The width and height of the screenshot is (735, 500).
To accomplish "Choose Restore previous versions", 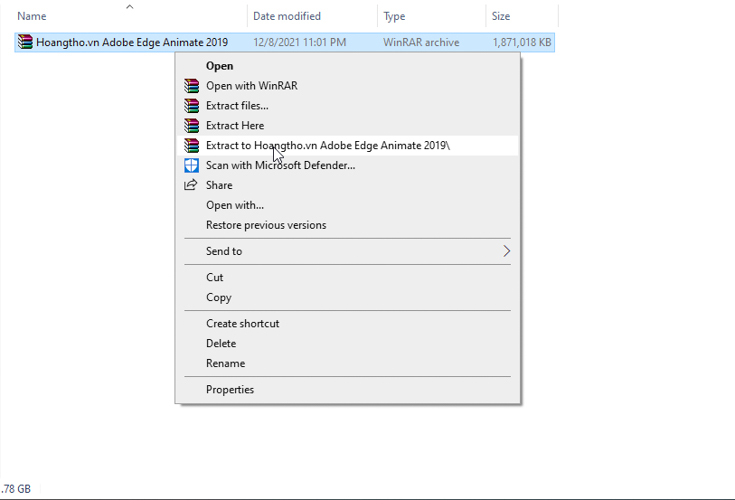I will pyautogui.click(x=266, y=225).
